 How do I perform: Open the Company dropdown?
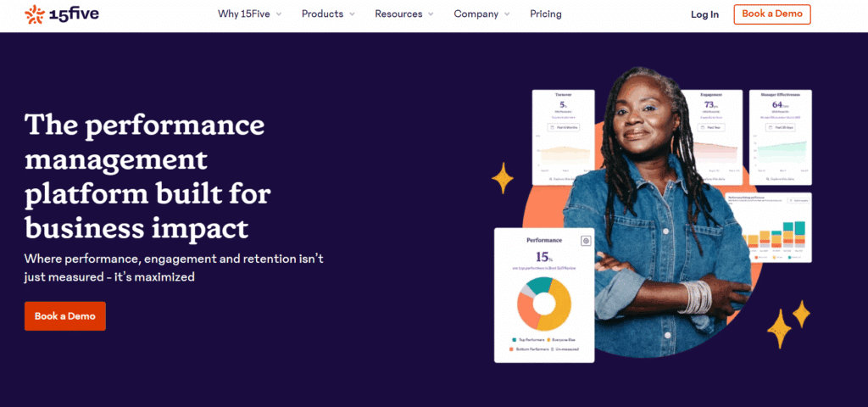(481, 14)
